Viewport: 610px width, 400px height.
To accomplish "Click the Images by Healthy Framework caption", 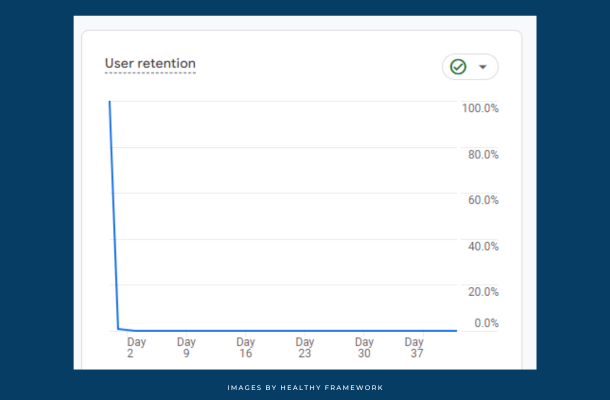I will point(304,387).
